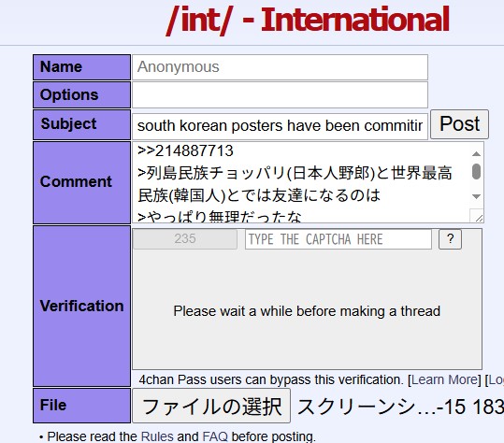Click the /int/ - International board title

pos(308,20)
